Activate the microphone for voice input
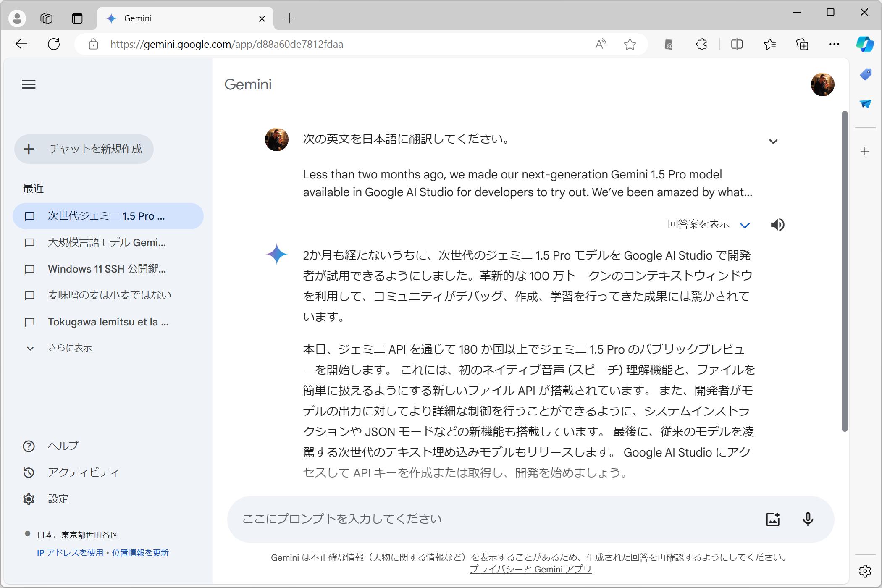 pos(808,520)
